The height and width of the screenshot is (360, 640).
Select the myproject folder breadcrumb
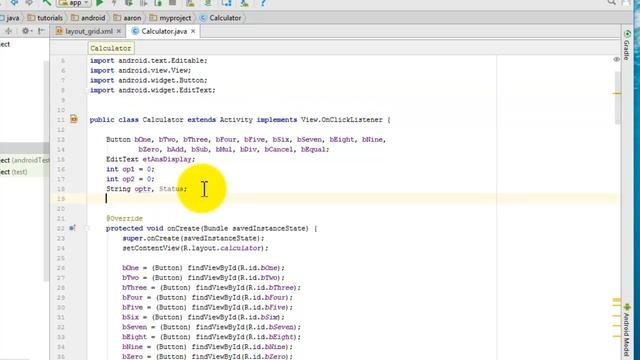[x=170, y=18]
